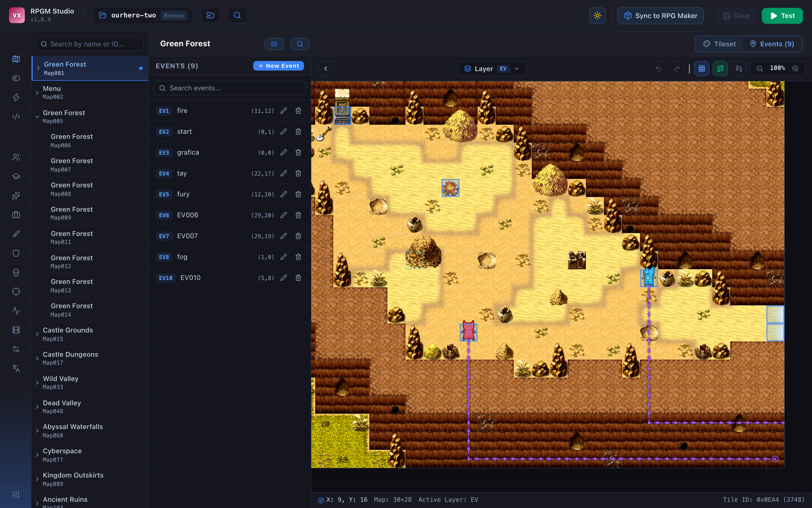This screenshot has height=508, width=812.
Task: Switch to the Tileset tab
Action: click(x=720, y=44)
